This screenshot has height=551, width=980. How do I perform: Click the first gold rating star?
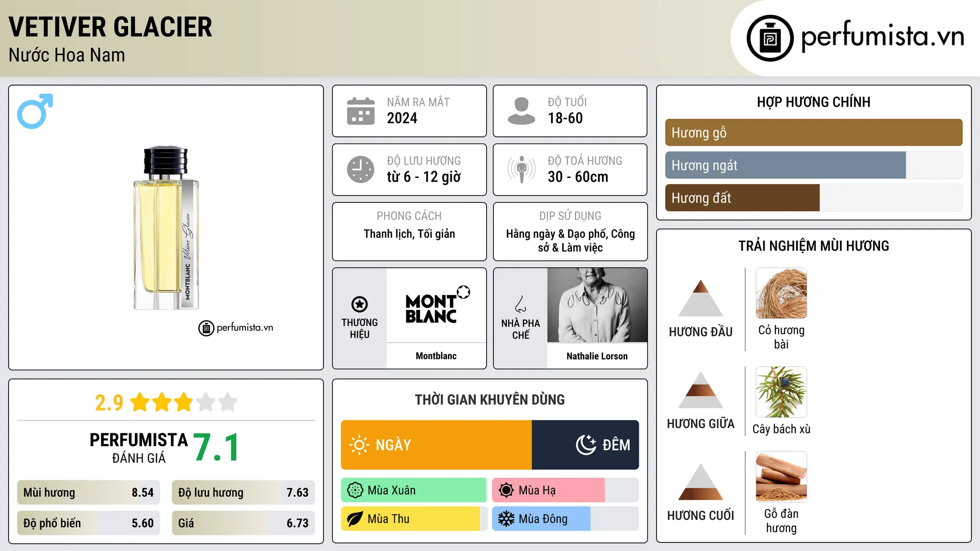coord(140,402)
